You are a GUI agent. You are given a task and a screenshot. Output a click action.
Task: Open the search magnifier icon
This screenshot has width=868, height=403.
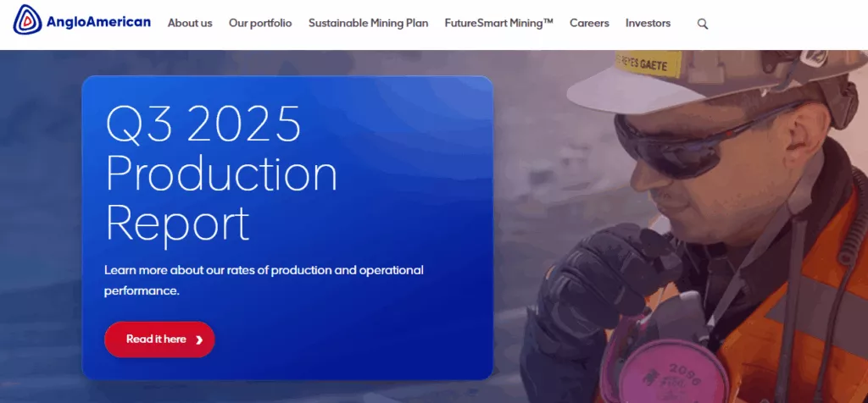(703, 24)
